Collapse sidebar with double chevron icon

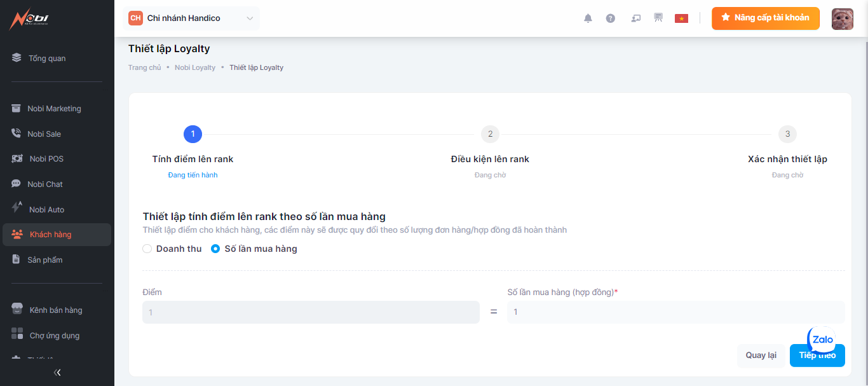57,373
